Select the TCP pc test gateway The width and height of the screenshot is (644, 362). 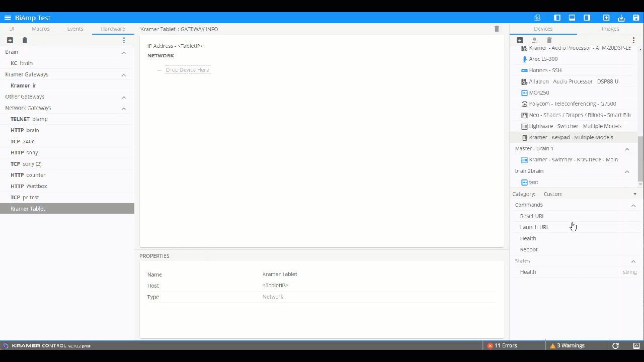click(67, 197)
